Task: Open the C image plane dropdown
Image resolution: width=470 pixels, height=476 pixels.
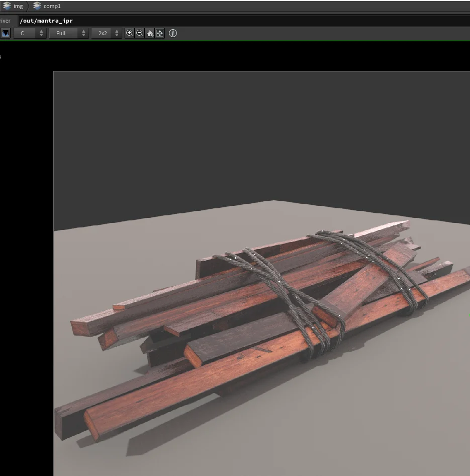Action: tap(25, 33)
